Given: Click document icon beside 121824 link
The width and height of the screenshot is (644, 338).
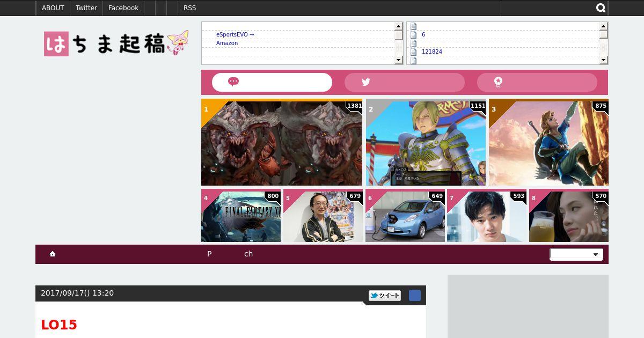Looking at the screenshot, I should 413,52.
